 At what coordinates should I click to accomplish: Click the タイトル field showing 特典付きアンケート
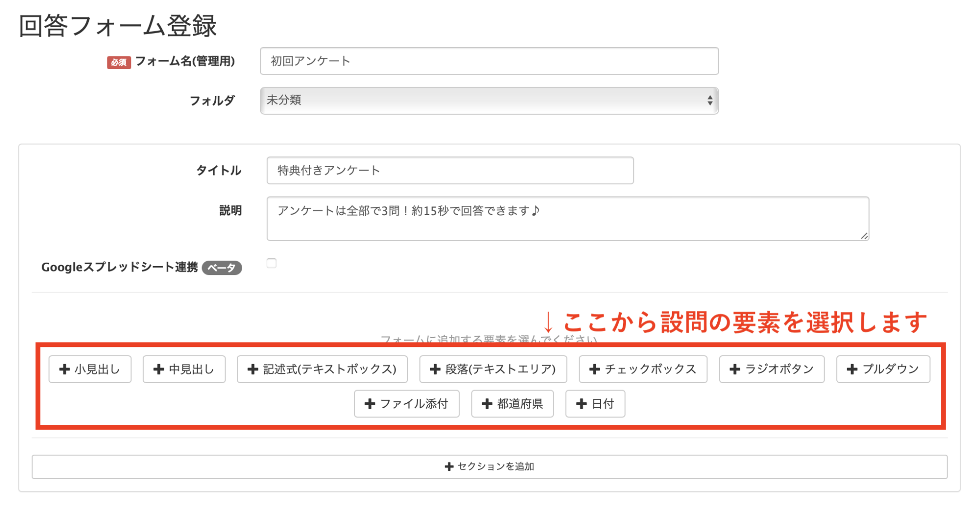[450, 170]
